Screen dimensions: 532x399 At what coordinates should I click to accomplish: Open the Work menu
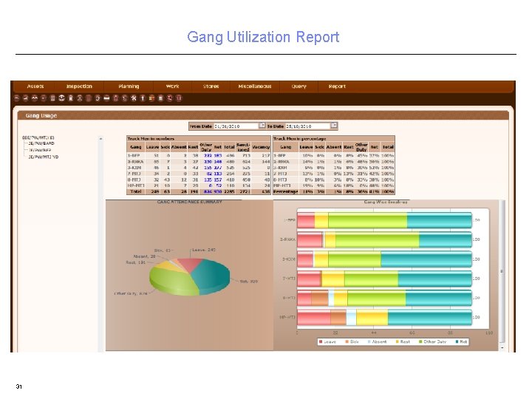coord(172,86)
